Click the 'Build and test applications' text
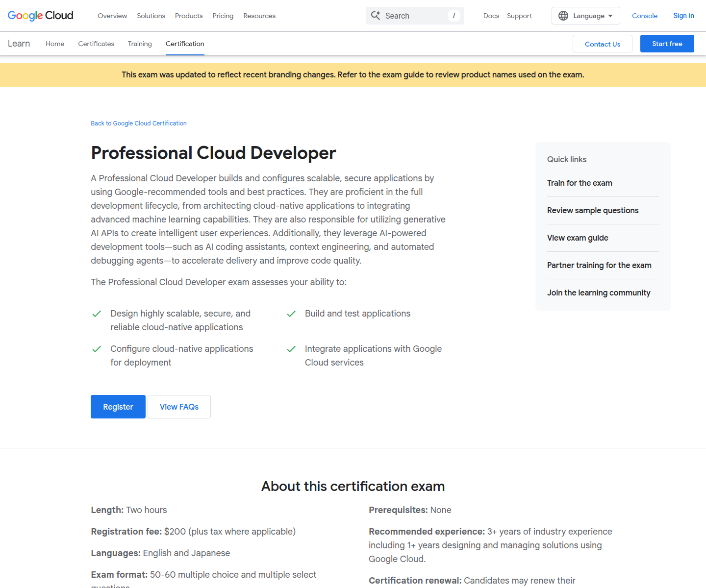Screen dimensions: 706x588 (x=357, y=314)
